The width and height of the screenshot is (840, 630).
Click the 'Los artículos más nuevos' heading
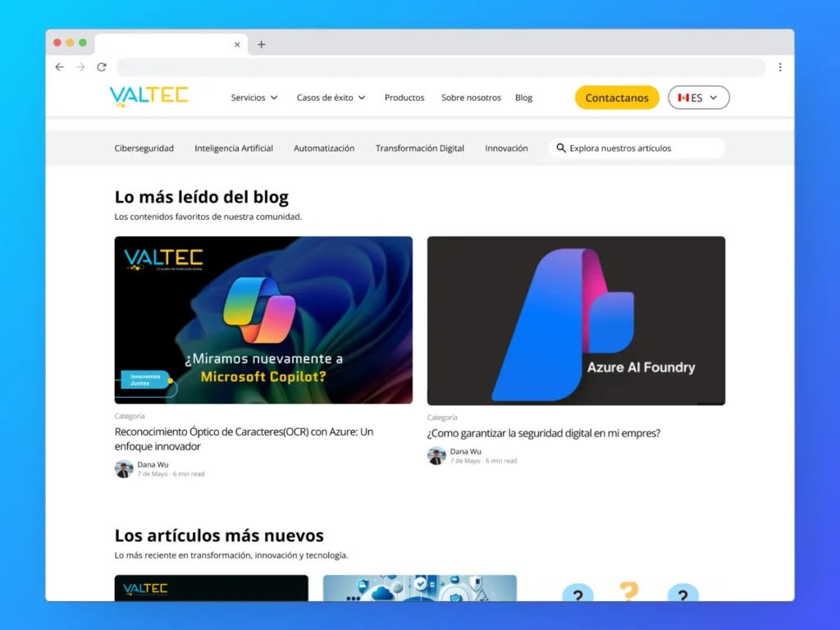(219, 535)
